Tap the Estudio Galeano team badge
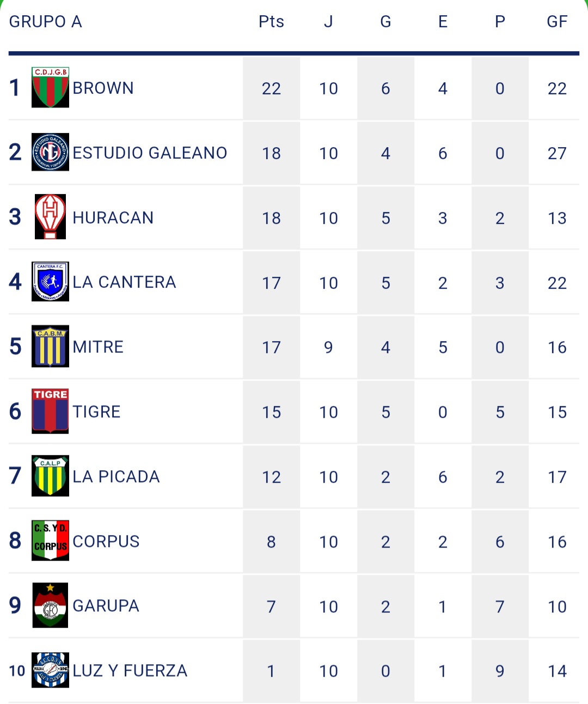The height and width of the screenshot is (704, 588). point(50,152)
